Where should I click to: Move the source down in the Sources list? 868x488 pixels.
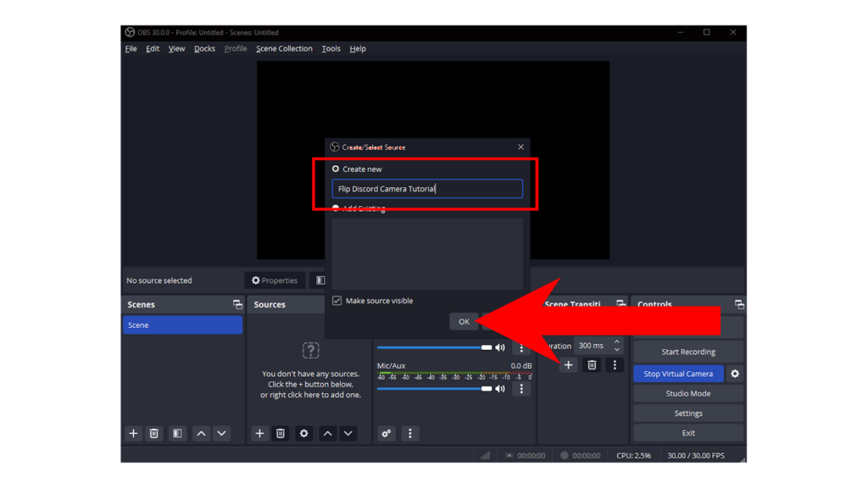[348, 433]
